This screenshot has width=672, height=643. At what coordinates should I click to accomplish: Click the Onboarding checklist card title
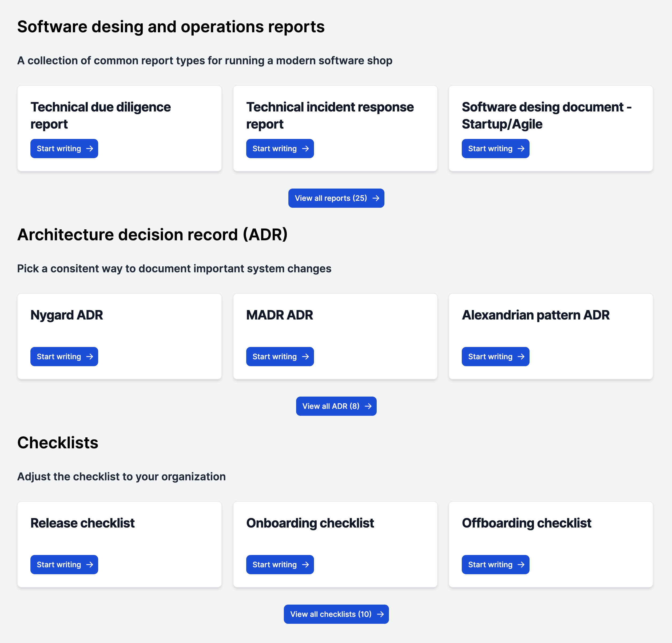point(310,523)
